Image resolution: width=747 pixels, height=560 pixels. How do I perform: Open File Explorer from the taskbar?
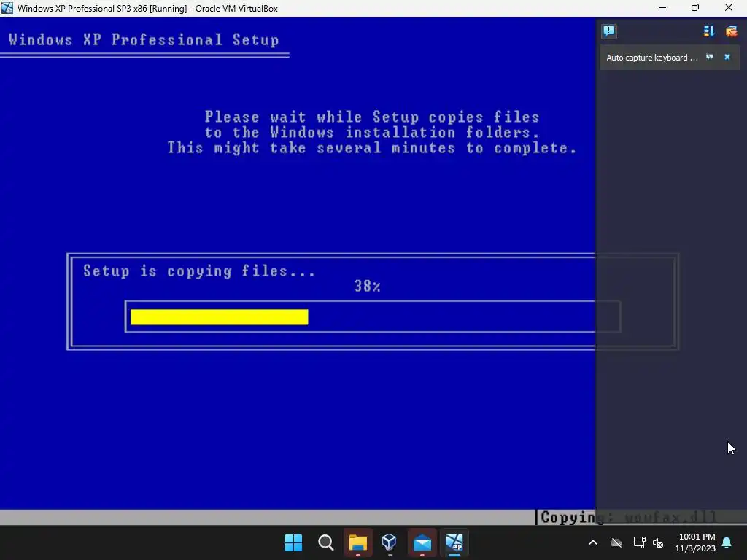pos(357,542)
